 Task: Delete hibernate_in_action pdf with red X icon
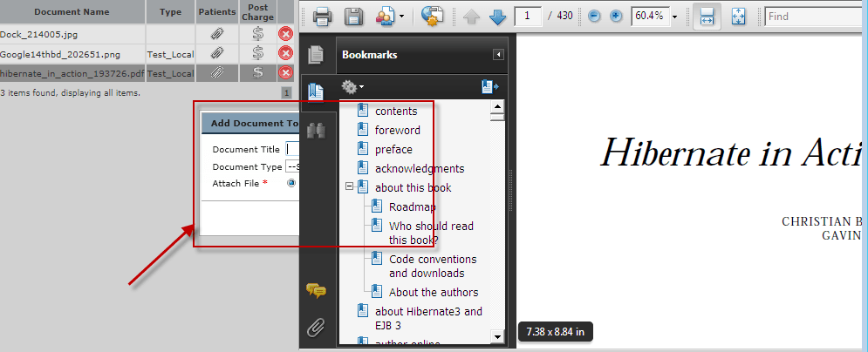[285, 73]
